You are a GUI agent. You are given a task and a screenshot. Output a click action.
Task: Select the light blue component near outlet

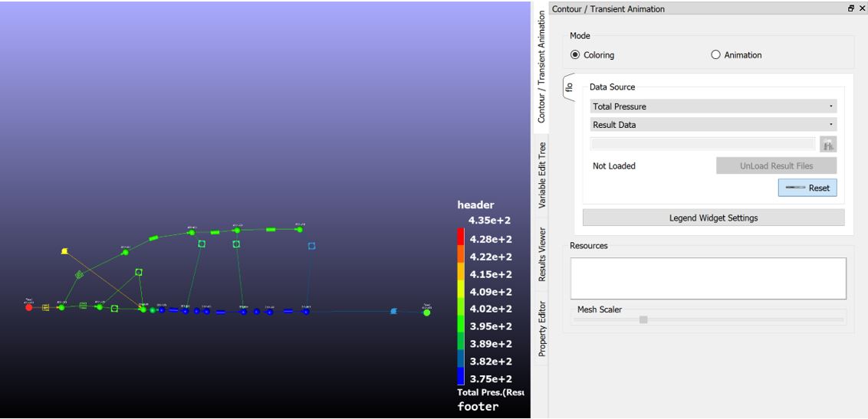[x=393, y=311]
